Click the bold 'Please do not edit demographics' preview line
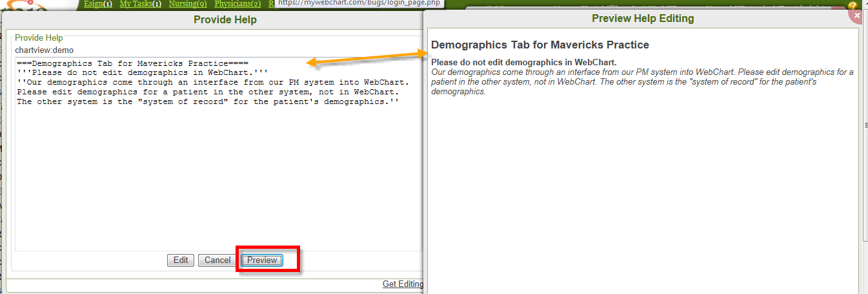This screenshot has width=868, height=294. click(524, 62)
